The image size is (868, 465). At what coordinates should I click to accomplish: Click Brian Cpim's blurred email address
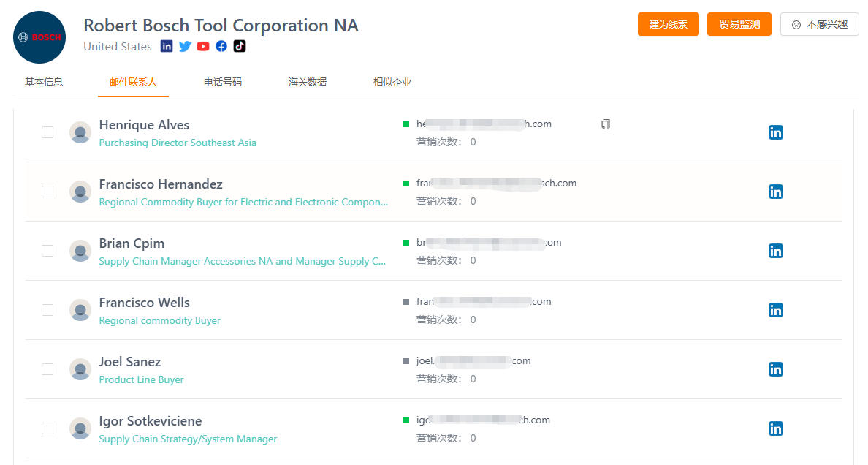[489, 243]
